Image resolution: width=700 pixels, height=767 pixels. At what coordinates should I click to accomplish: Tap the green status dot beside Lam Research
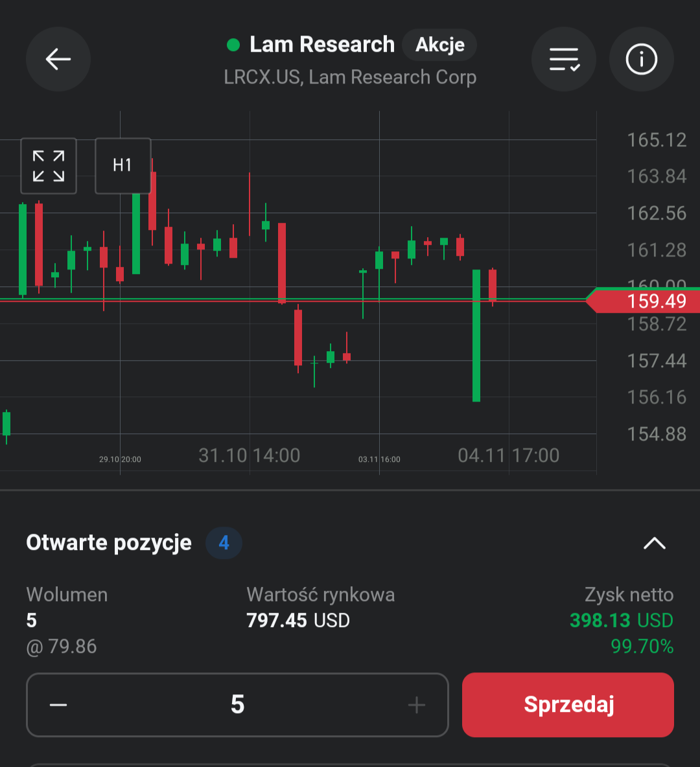click(x=233, y=45)
